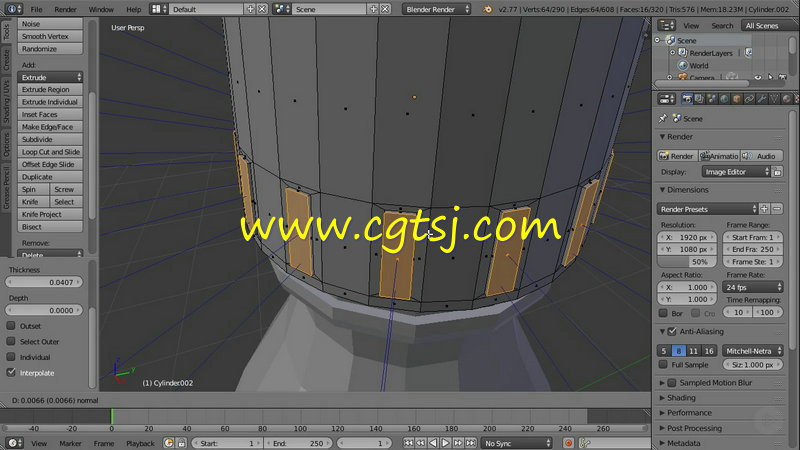Select the Material sphere tab icon
The height and width of the screenshot is (450, 800).
pos(786,99)
